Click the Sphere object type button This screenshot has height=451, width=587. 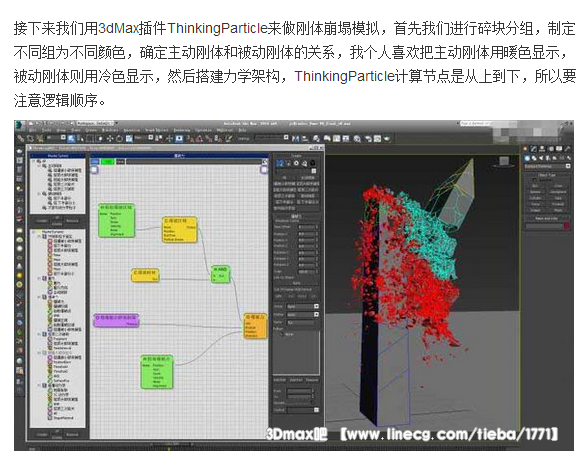click(535, 192)
